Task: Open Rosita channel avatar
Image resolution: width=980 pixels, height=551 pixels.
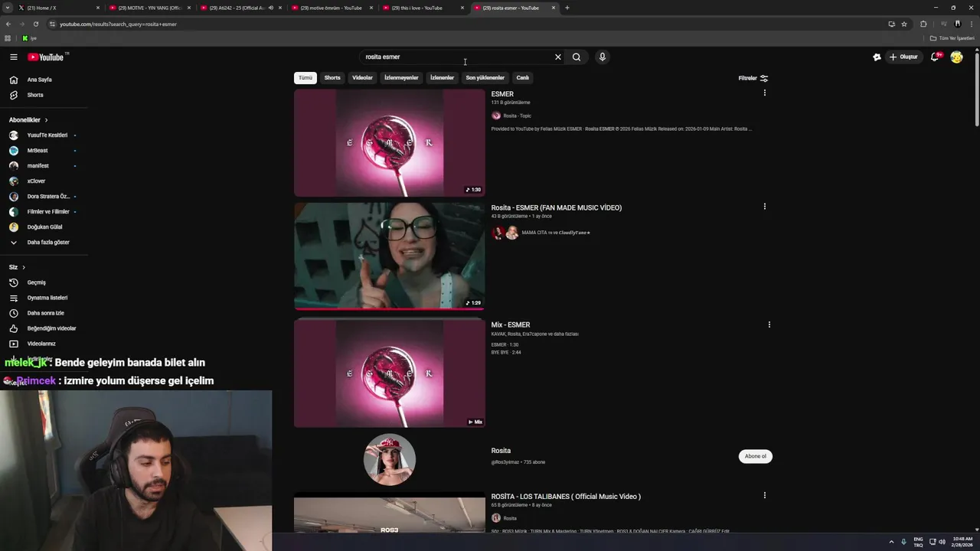Action: click(x=390, y=460)
